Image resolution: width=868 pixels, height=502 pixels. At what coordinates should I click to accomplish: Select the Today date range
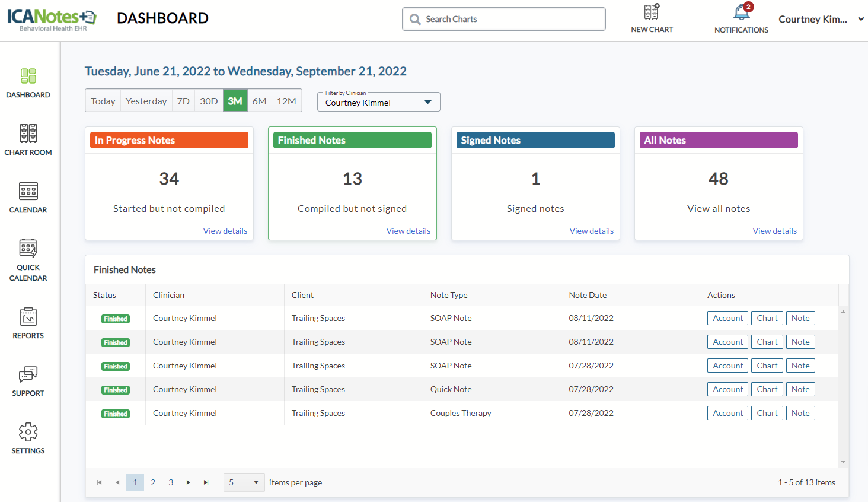tap(103, 101)
